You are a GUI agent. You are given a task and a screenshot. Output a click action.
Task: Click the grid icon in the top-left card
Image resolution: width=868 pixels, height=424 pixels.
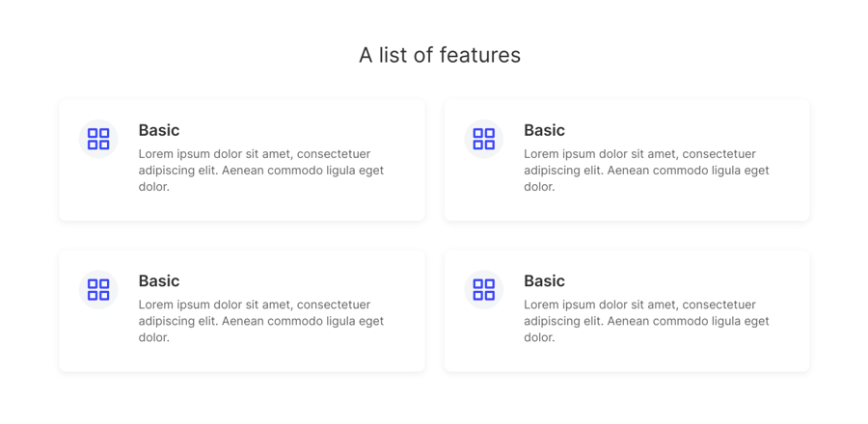[98, 139]
